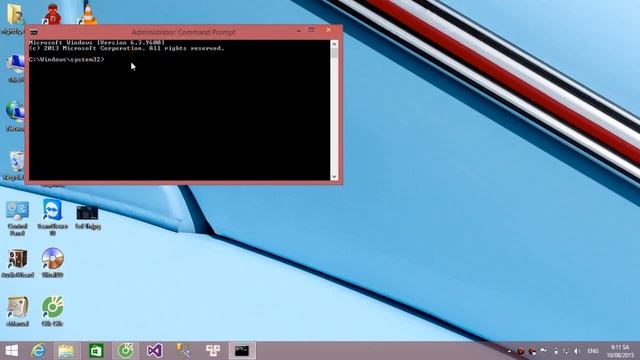The image size is (640, 360).
Task: Open Windows Store from taskbar
Action: click(x=96, y=351)
